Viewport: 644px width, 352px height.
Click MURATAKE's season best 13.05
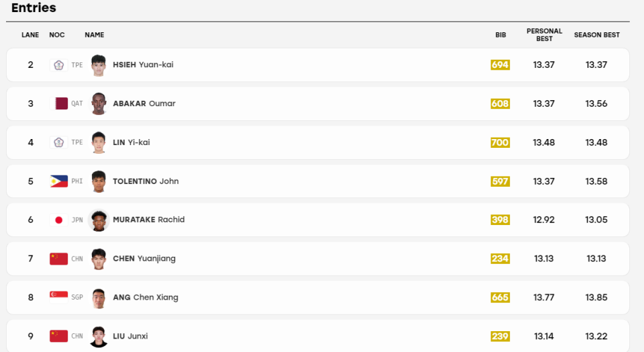point(596,220)
